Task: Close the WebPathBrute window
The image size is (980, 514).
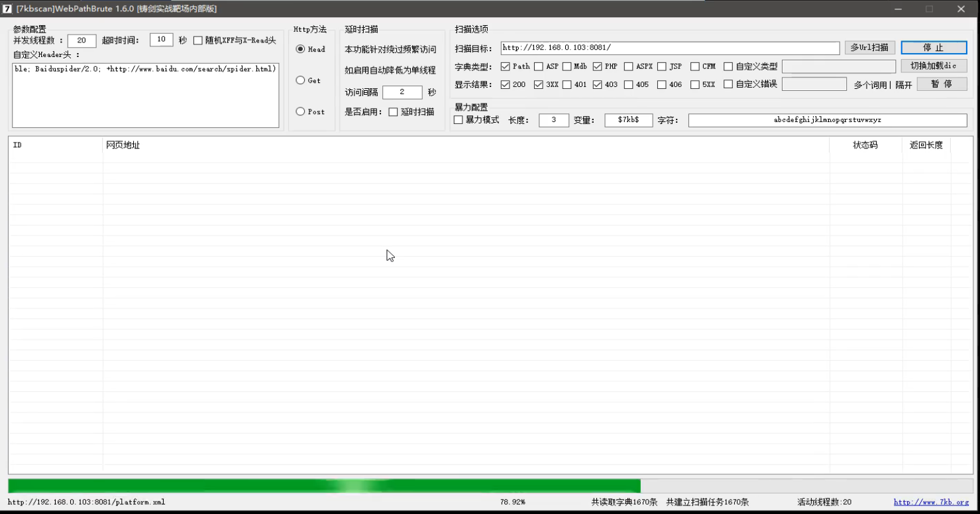Action: [961, 9]
